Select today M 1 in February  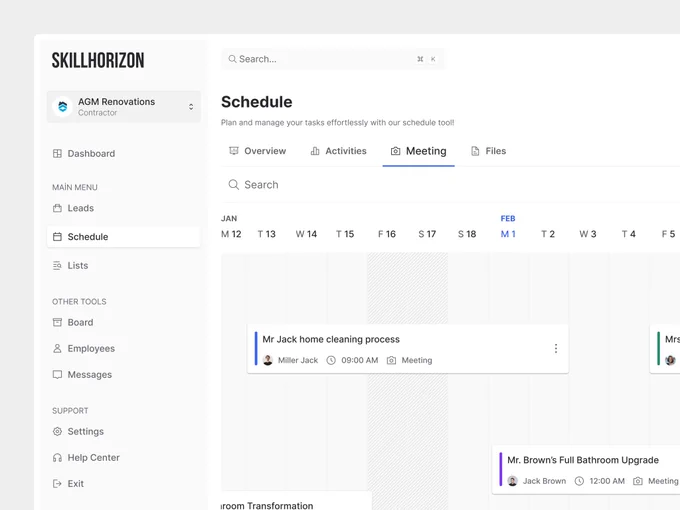coord(508,234)
